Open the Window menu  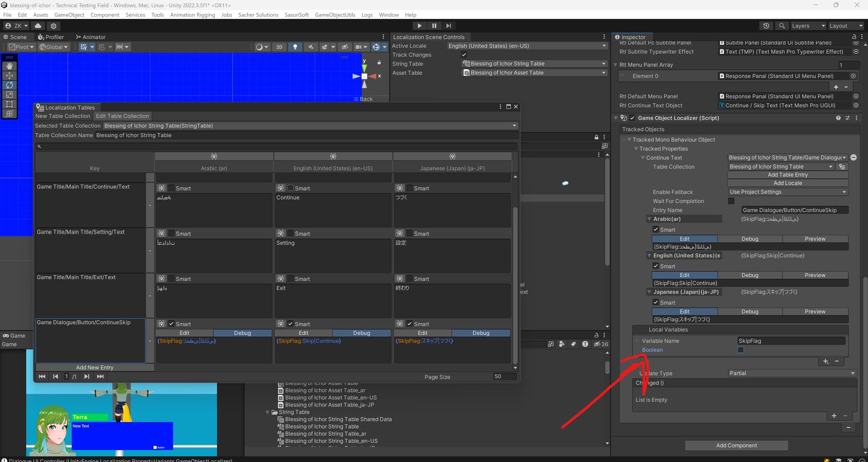coord(388,14)
